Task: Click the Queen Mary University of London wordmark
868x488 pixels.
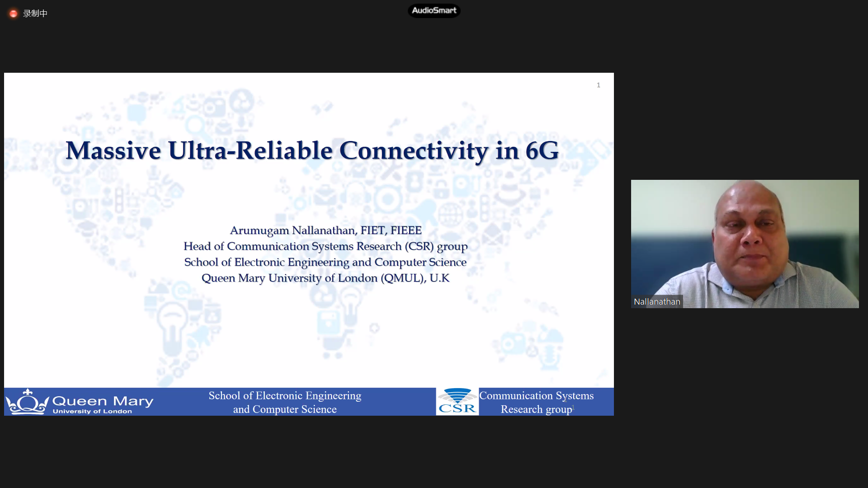Action: click(x=103, y=404)
